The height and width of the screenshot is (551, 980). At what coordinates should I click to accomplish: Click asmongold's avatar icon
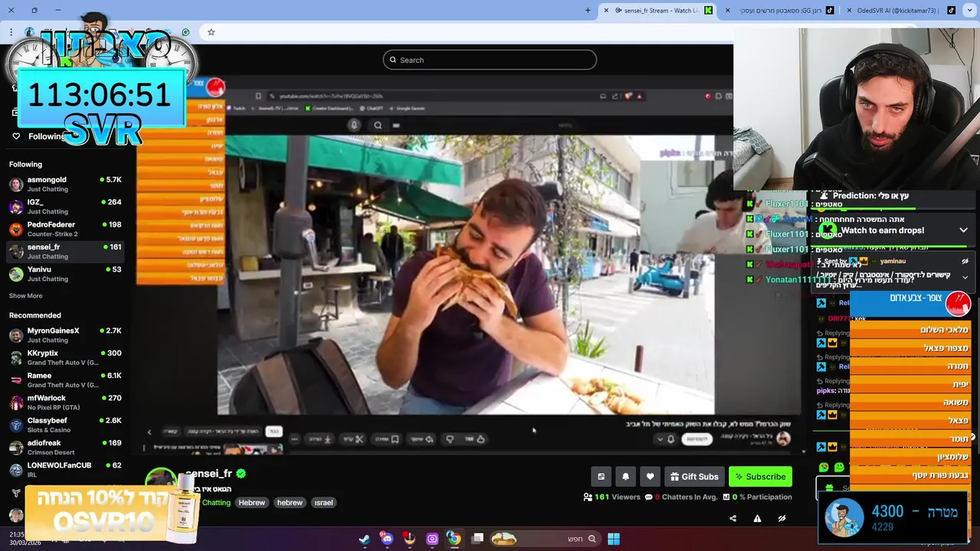[15, 184]
